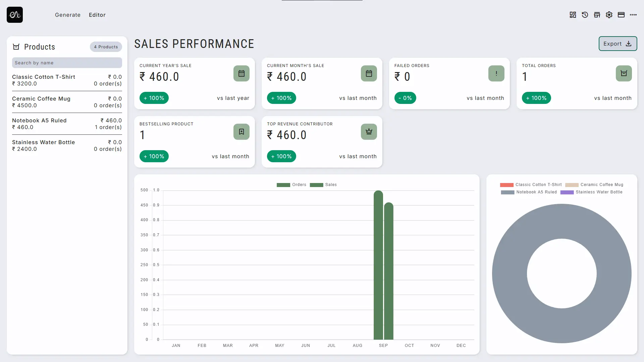The width and height of the screenshot is (644, 362).
Task: Open the history clock icon
Action: (585, 15)
